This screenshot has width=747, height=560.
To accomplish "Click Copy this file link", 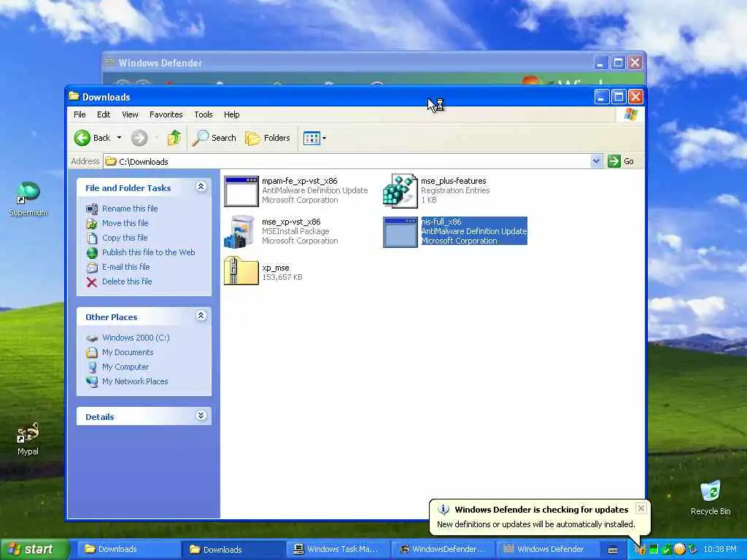I will 124,238.
